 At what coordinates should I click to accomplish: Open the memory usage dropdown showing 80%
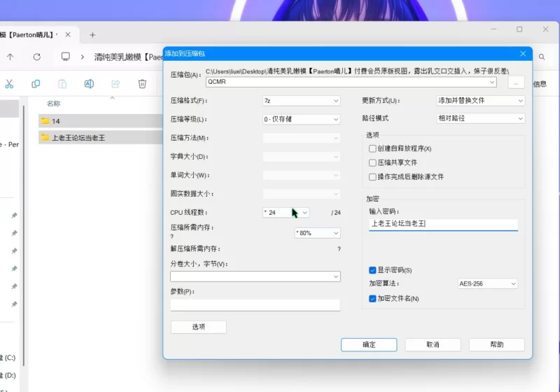pos(318,233)
